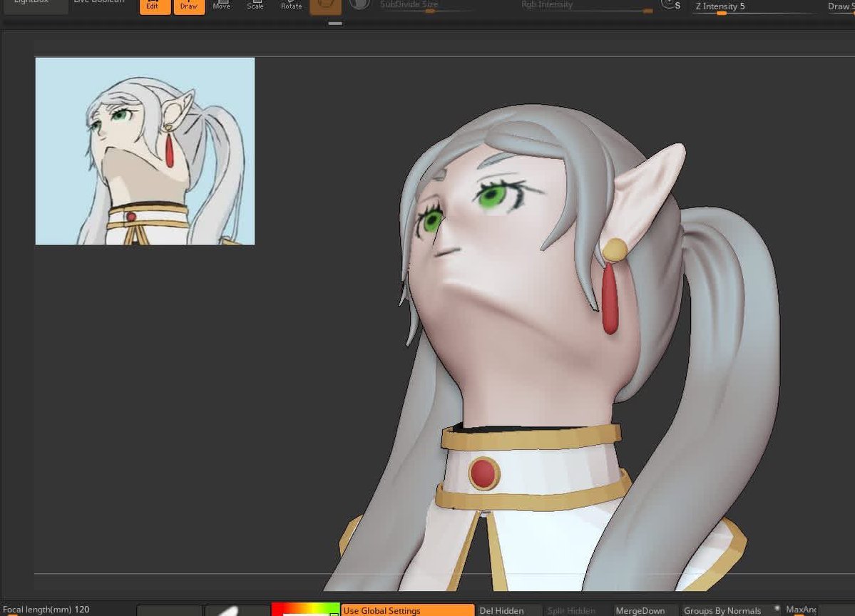Click the sphere material icon in toolbar

(x=359, y=5)
